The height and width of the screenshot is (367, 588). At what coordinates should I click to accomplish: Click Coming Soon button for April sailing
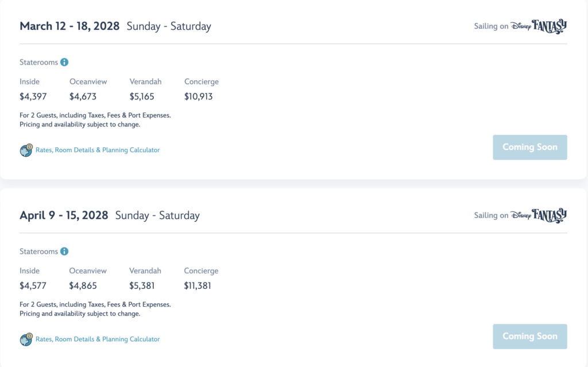click(530, 337)
